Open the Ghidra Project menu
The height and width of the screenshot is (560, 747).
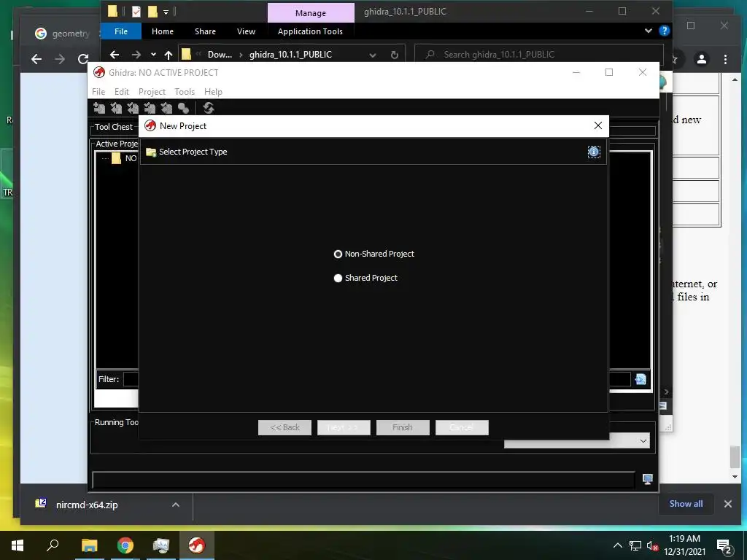[x=152, y=91]
